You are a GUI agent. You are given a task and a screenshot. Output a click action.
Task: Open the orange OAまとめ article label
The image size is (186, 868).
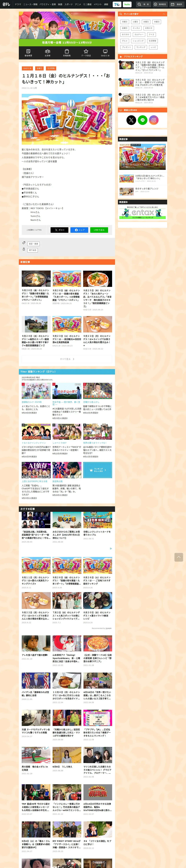[28, 68]
